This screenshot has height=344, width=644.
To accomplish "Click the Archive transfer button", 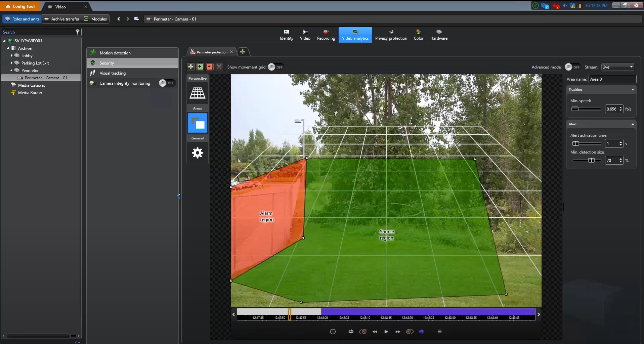I will click(62, 19).
